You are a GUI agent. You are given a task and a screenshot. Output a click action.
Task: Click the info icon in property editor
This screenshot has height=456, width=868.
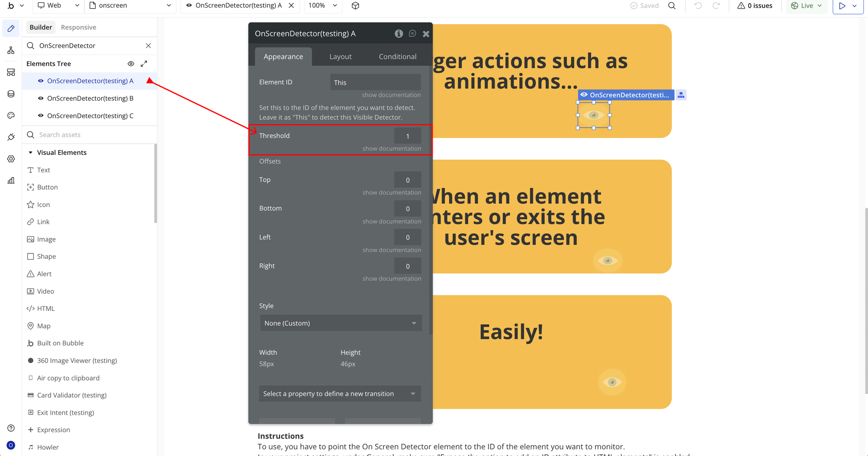tap(398, 34)
